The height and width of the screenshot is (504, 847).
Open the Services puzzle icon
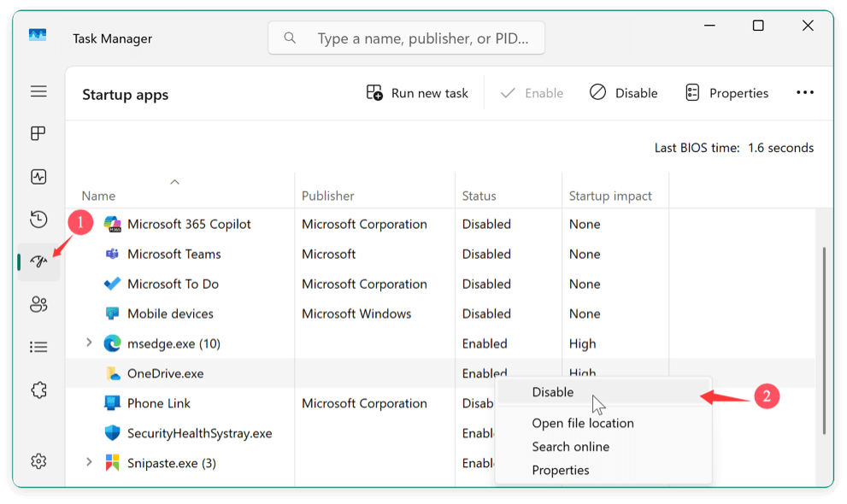(x=38, y=390)
